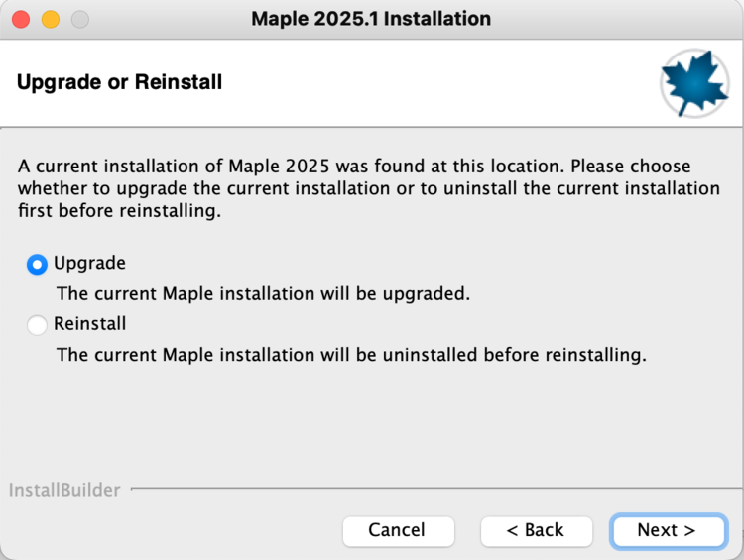The image size is (744, 560).
Task: Click the 'will be upgraded' description line
Action: 263,293
